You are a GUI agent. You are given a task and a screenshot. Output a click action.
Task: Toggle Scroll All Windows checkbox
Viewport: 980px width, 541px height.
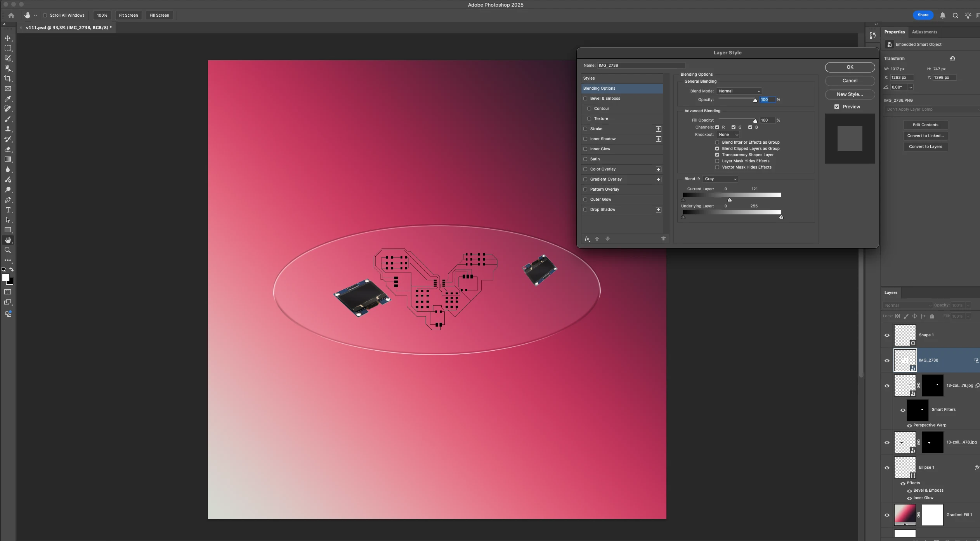[x=45, y=16]
